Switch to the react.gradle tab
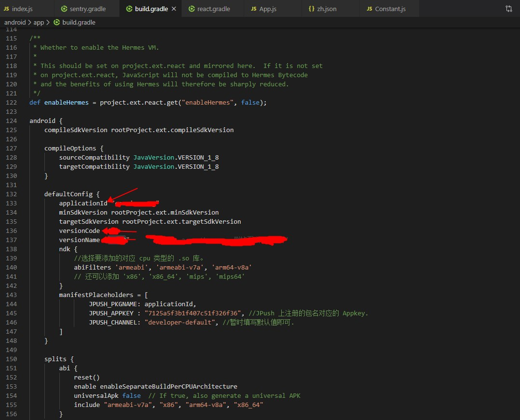Viewport: 520px width, 420px height. click(x=213, y=9)
